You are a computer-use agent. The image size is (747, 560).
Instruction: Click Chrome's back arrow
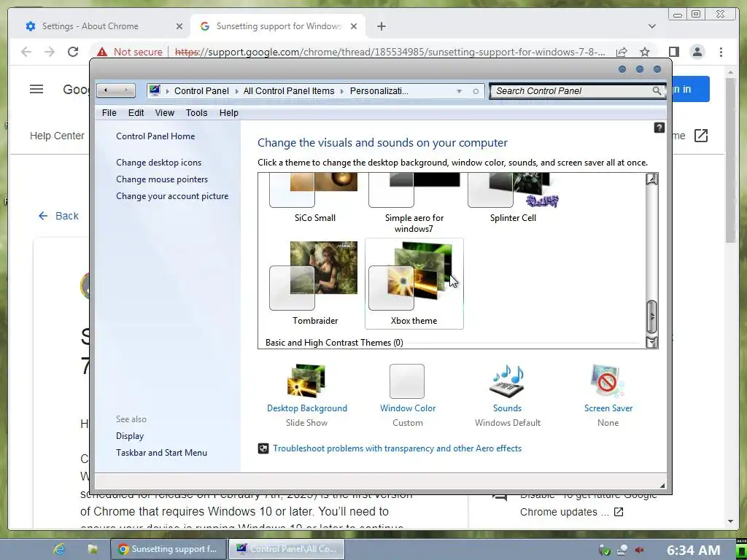[x=26, y=52]
